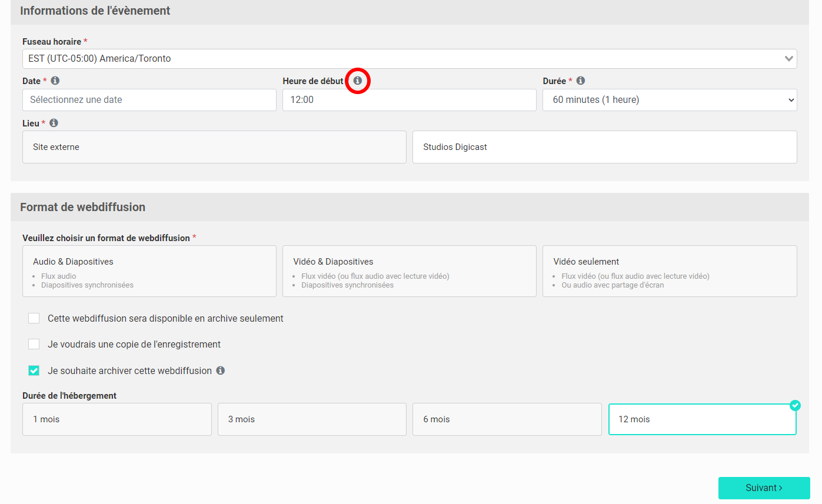Check the copy of recording checkbox
This screenshot has width=822, height=504.
(x=34, y=344)
